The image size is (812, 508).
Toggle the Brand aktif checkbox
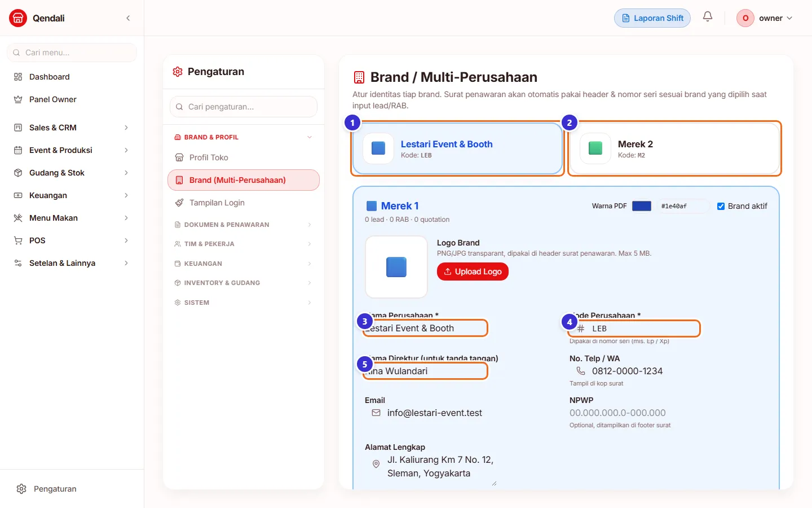pyautogui.click(x=721, y=206)
